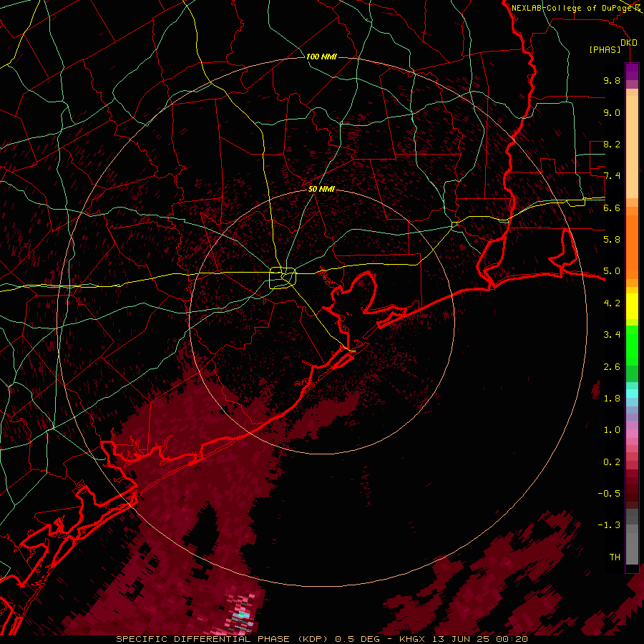Viewport: 644px width, 644px height.
Task: Click the purple segment atop the color bar
Action: click(x=632, y=72)
